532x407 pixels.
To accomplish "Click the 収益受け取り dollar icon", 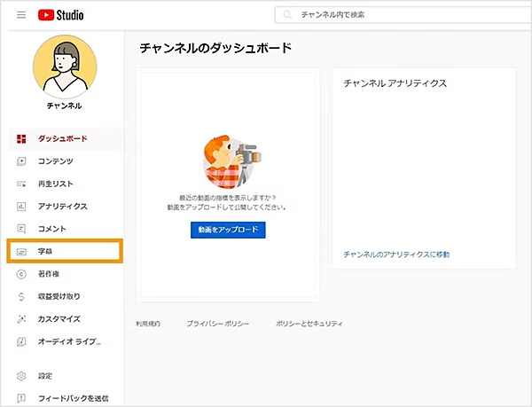I will (21, 297).
